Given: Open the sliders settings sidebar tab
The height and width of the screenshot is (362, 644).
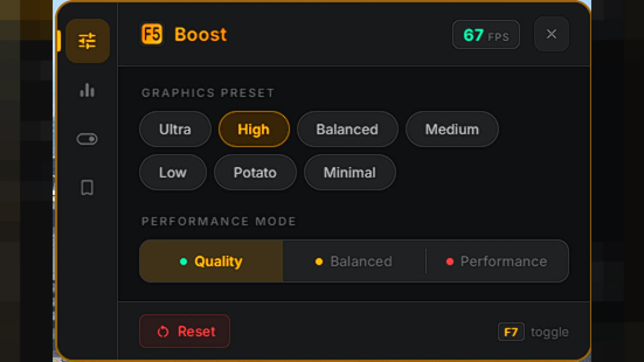Looking at the screenshot, I should 88,41.
